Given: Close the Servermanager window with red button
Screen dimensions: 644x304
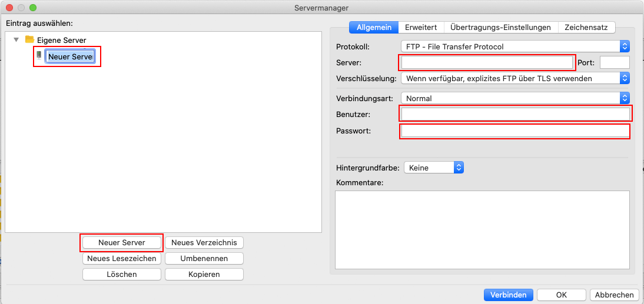Looking at the screenshot, I should point(9,8).
